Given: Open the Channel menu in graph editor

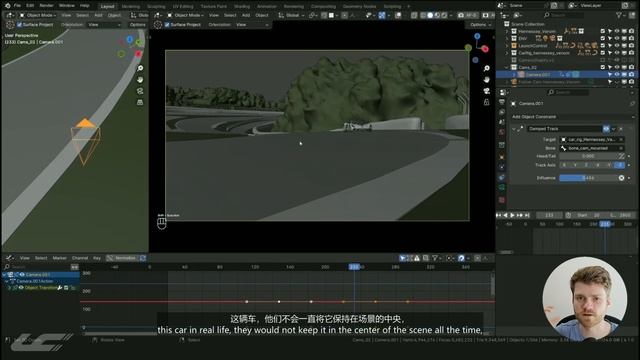Looking at the screenshot, I should [80, 258].
